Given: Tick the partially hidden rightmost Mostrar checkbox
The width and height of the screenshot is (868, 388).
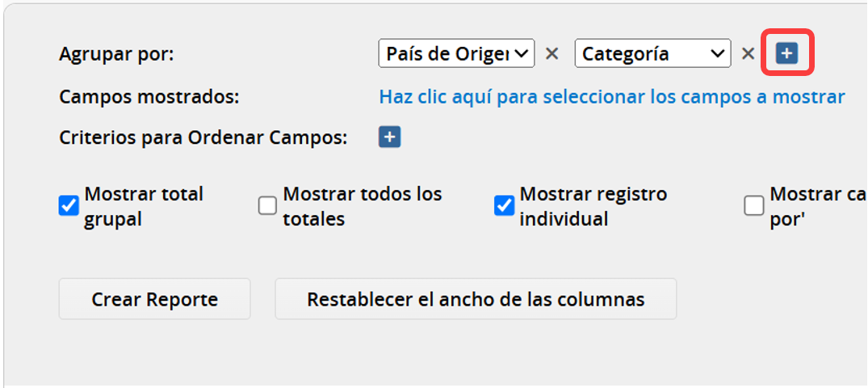Looking at the screenshot, I should (x=753, y=206).
